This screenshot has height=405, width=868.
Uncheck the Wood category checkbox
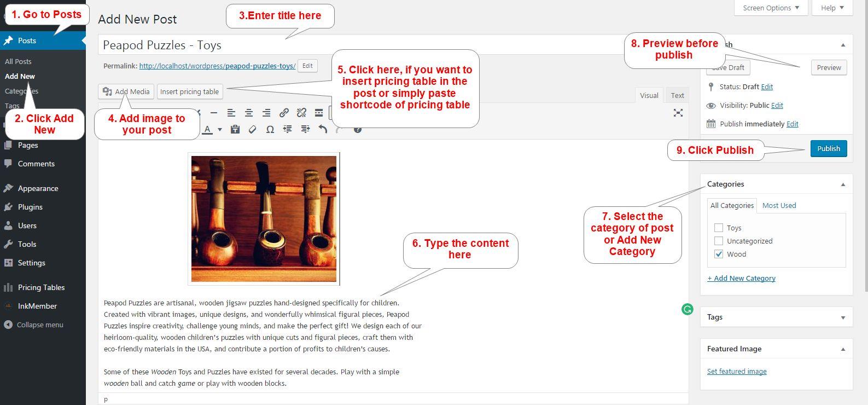click(x=719, y=254)
